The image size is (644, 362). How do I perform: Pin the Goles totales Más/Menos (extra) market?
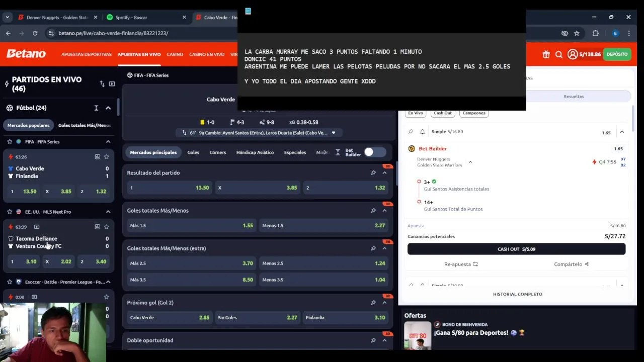pos(373,248)
